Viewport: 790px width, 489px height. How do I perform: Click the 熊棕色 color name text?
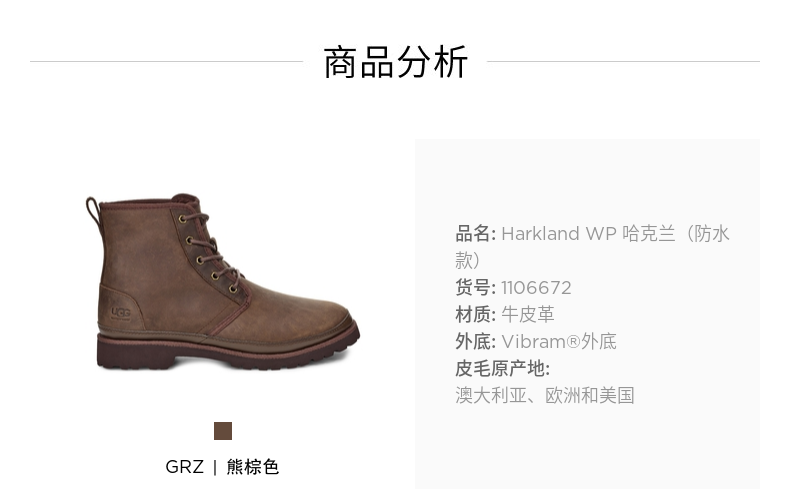[x=252, y=467]
